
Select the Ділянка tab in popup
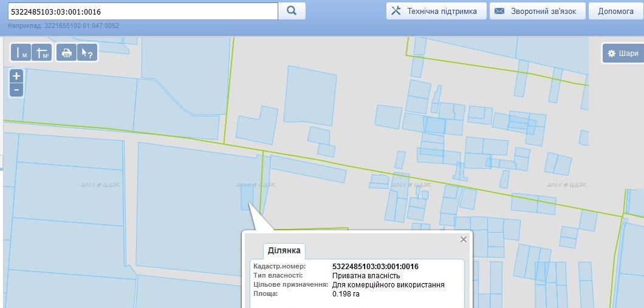(284, 250)
